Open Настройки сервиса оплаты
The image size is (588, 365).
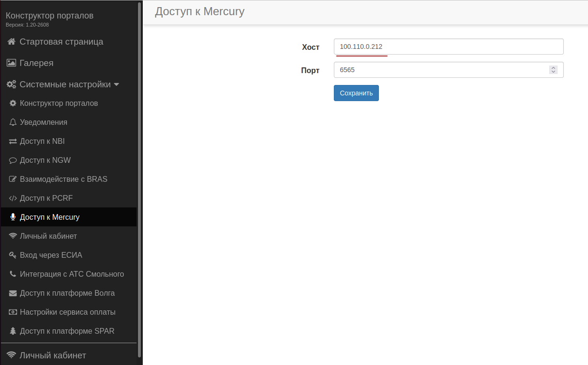point(67,312)
